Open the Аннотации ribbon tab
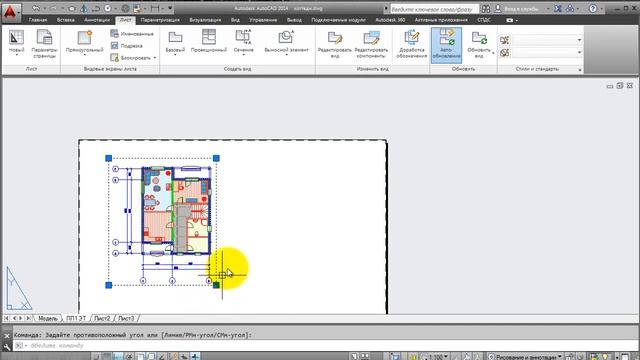640x360 pixels. tap(97, 20)
